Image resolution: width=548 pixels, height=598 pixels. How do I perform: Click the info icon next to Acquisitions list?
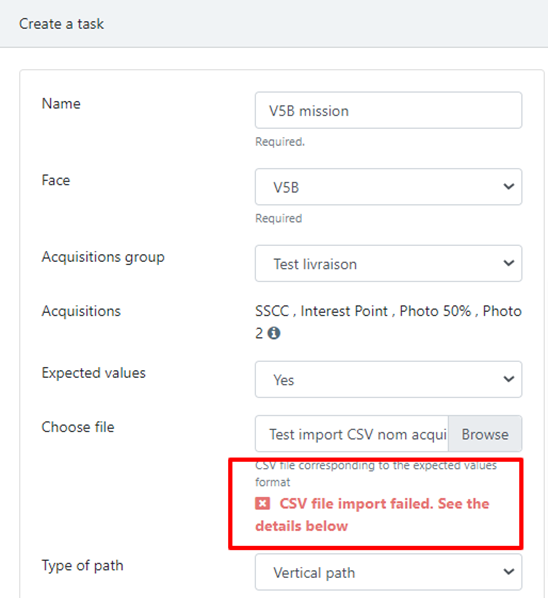274,333
